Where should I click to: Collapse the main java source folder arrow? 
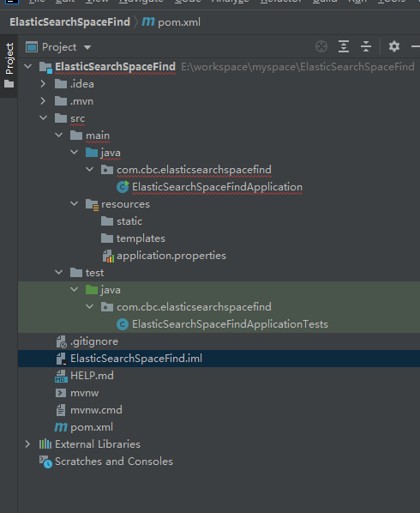tap(75, 152)
